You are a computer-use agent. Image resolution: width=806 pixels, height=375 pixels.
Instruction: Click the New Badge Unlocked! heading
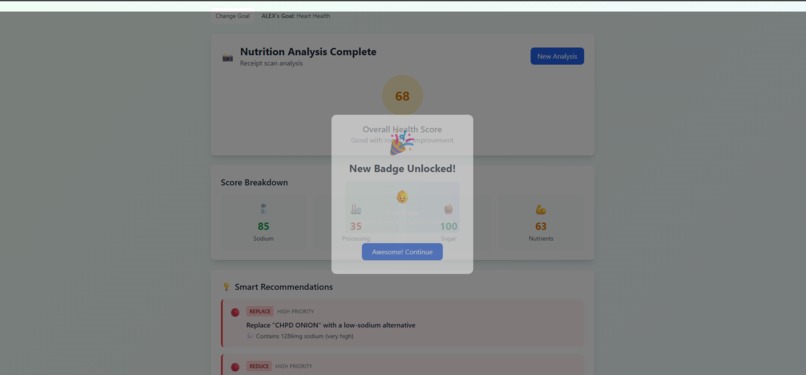tap(402, 168)
